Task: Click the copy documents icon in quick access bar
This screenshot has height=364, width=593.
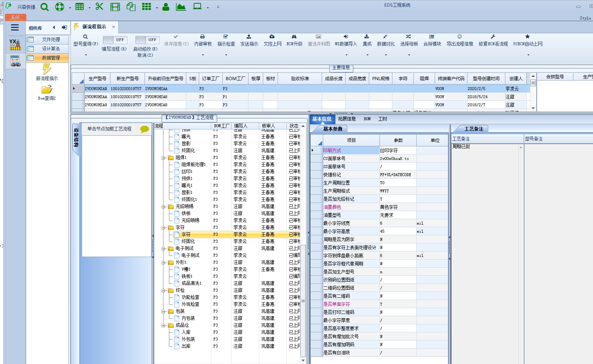Action: [131, 7]
